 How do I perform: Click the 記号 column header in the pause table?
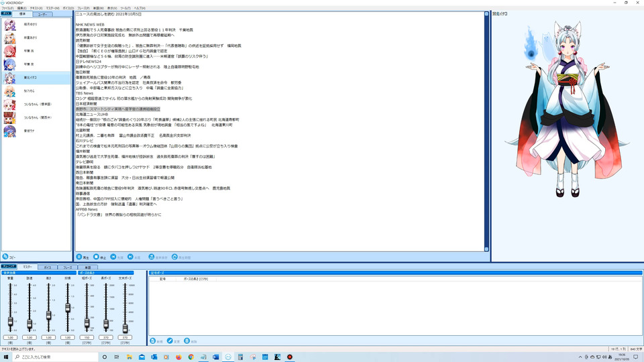162,279
